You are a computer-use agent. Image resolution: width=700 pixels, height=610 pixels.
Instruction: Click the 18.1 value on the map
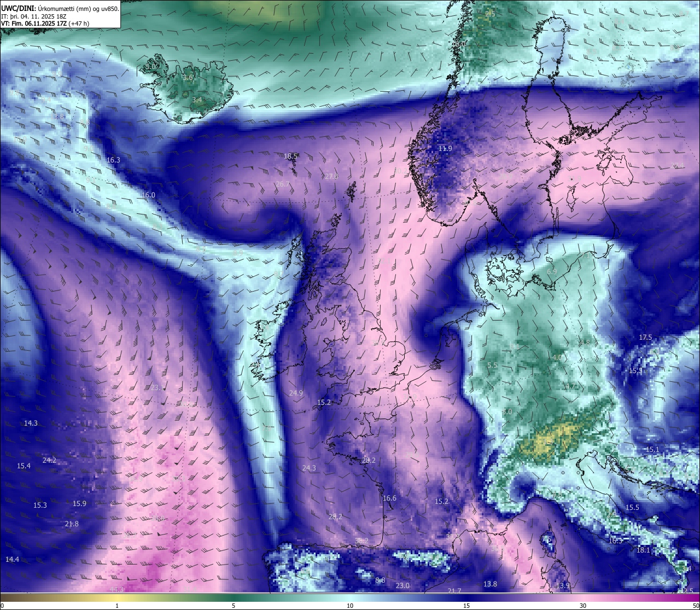pos(643,550)
